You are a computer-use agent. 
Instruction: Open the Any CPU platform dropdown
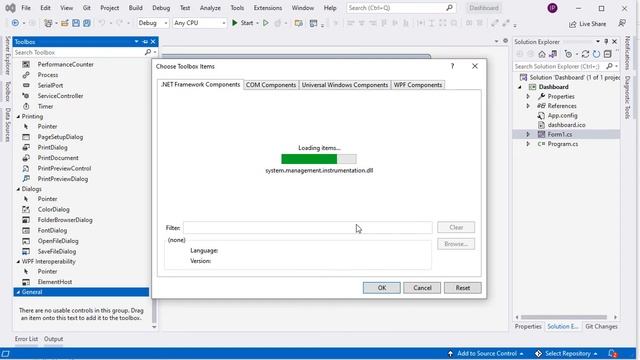(199, 23)
